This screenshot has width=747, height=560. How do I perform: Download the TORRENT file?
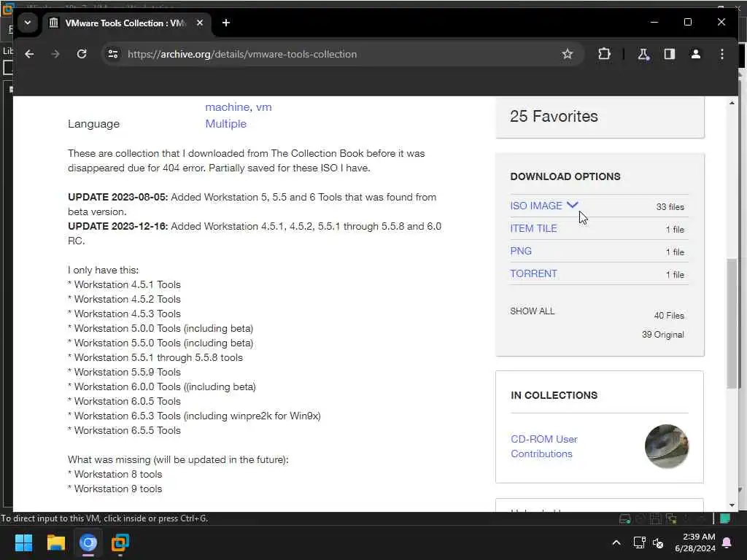[533, 274]
